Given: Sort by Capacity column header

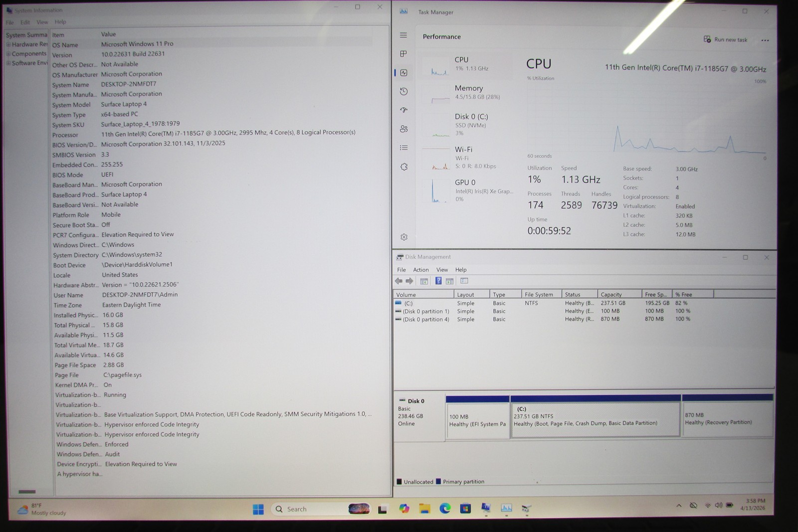Looking at the screenshot, I should click(x=619, y=295).
